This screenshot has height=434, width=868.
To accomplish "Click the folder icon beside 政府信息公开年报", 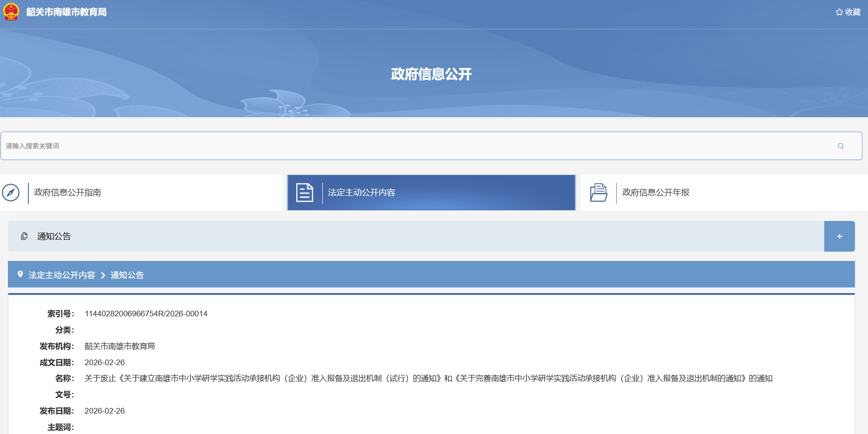I will pos(599,192).
